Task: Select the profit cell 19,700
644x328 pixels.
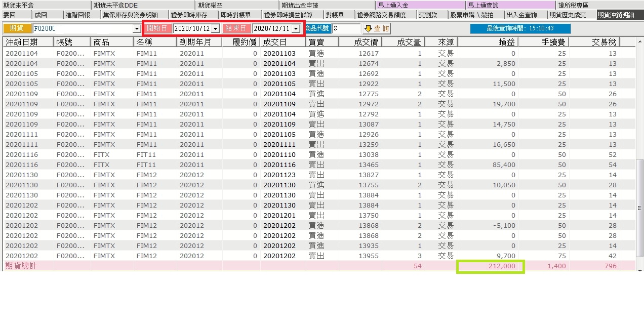Action: tap(503, 104)
